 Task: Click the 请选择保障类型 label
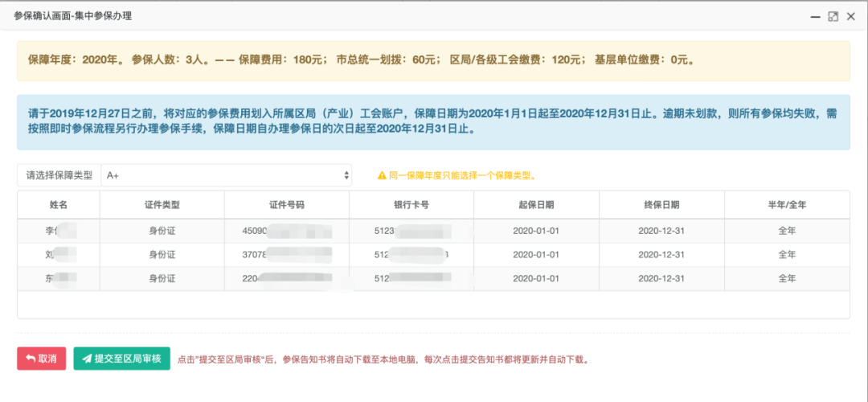[x=59, y=175]
